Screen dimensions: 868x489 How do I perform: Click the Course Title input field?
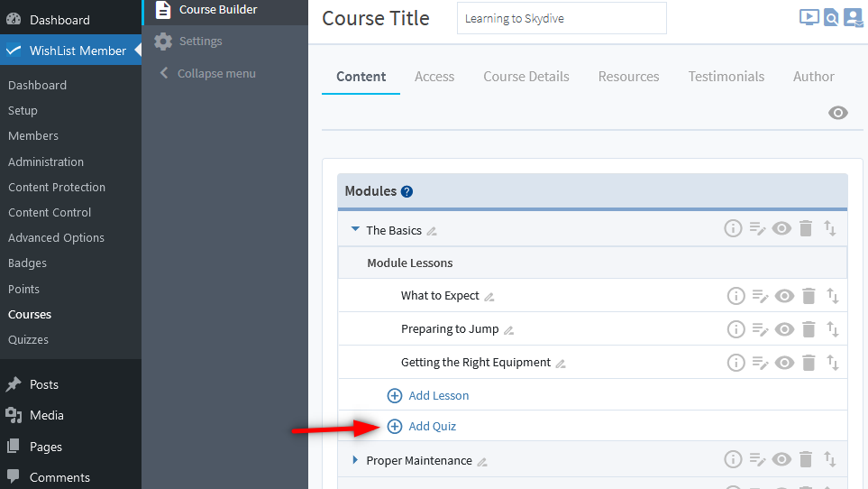561,18
